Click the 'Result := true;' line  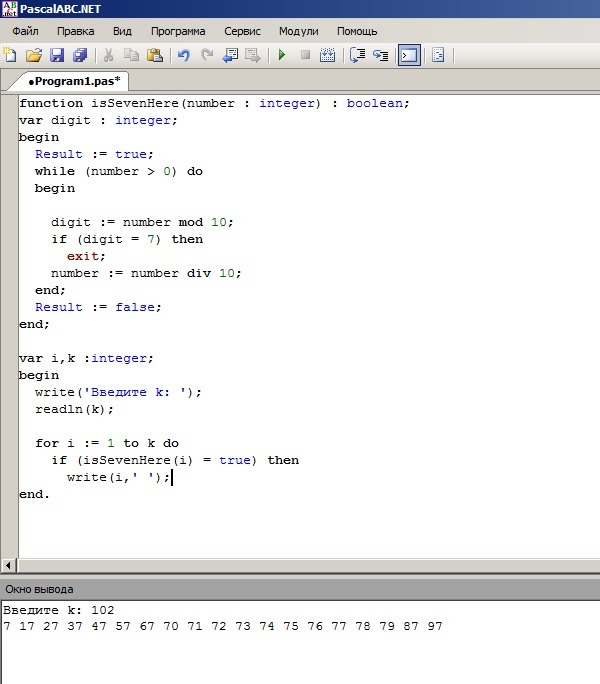94,154
